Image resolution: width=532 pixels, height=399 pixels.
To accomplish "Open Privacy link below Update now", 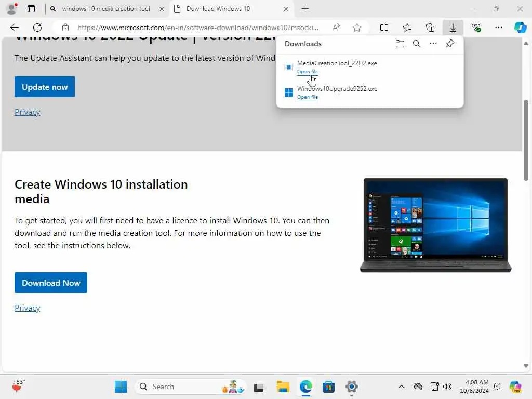I will pos(27,112).
